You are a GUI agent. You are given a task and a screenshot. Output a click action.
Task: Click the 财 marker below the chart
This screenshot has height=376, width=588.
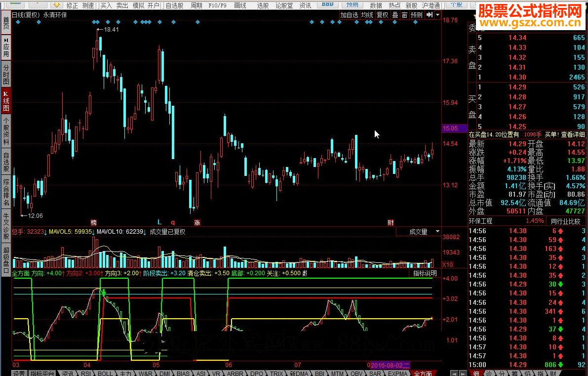coord(391,222)
